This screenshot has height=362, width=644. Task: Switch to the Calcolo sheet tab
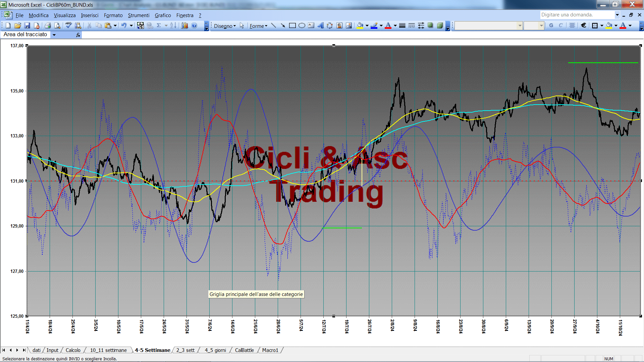73,350
